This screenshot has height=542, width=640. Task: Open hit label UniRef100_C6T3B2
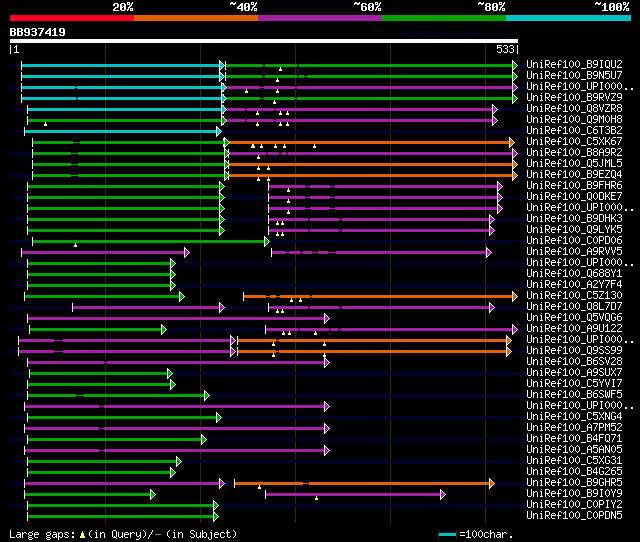tap(574, 131)
